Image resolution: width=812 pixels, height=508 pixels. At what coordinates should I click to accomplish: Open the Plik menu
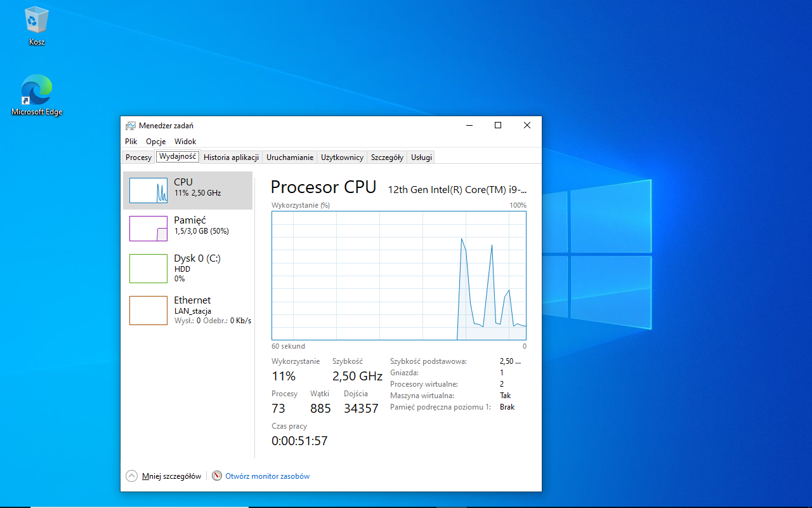pos(131,142)
